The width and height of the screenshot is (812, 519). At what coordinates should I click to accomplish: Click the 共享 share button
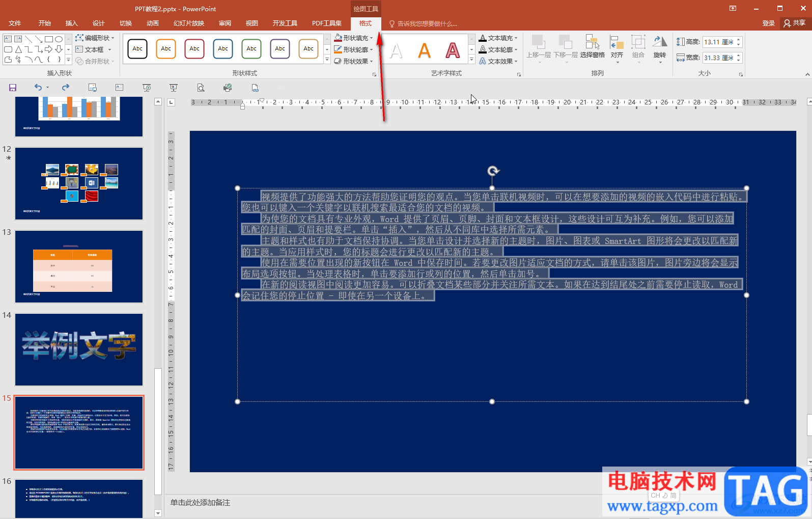795,23
